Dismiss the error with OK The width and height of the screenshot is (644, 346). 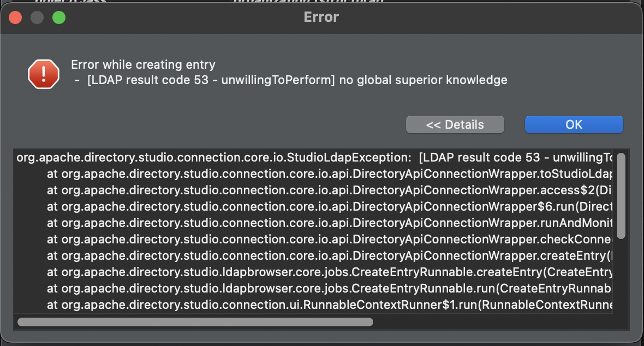click(574, 124)
